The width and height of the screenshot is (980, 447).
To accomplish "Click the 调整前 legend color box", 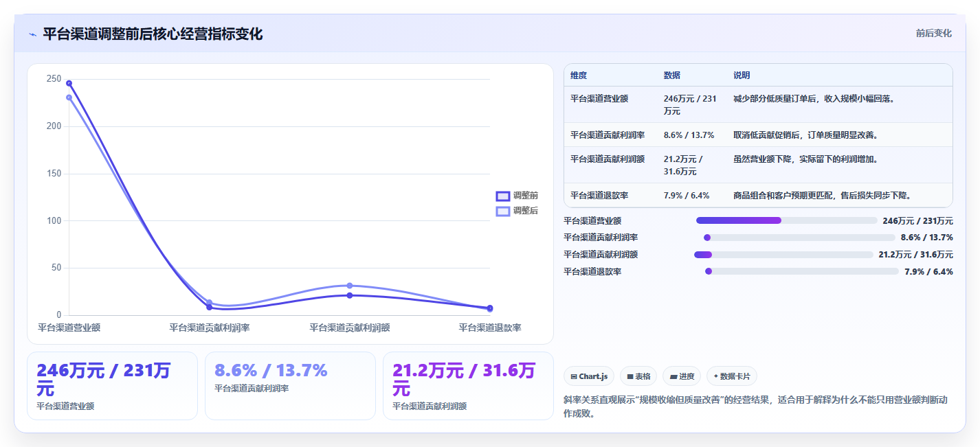I will click(x=502, y=196).
